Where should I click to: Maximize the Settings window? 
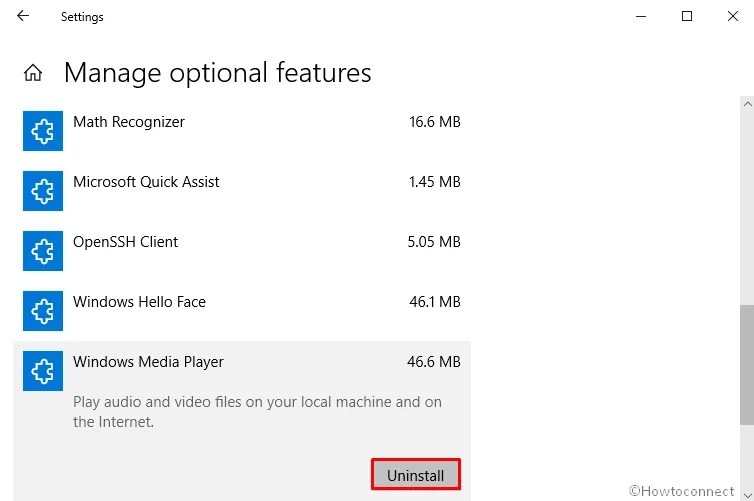pos(687,16)
